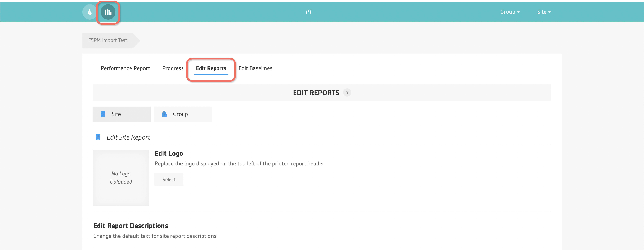Click the help question mark icon
This screenshot has width=644, height=250.
coord(347,92)
